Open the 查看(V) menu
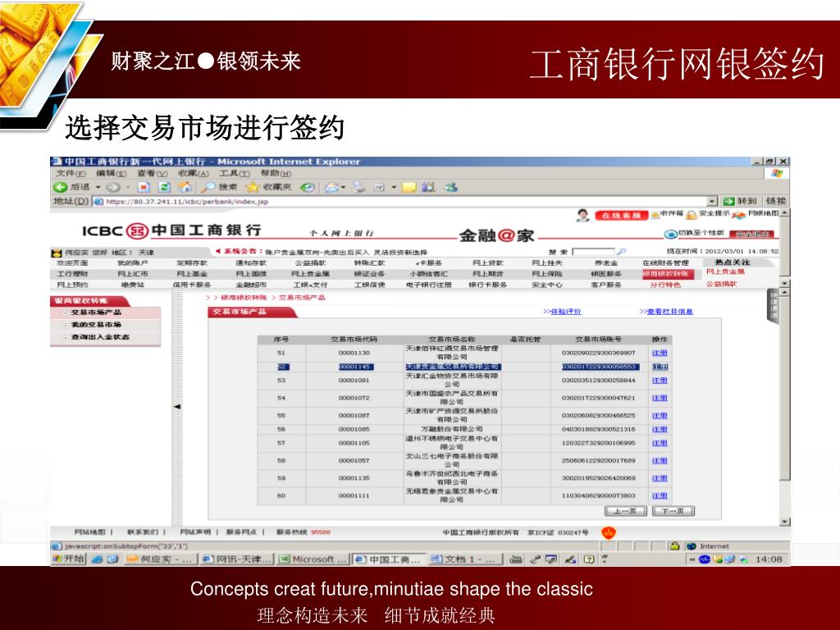The width and height of the screenshot is (840, 630). 152,174
